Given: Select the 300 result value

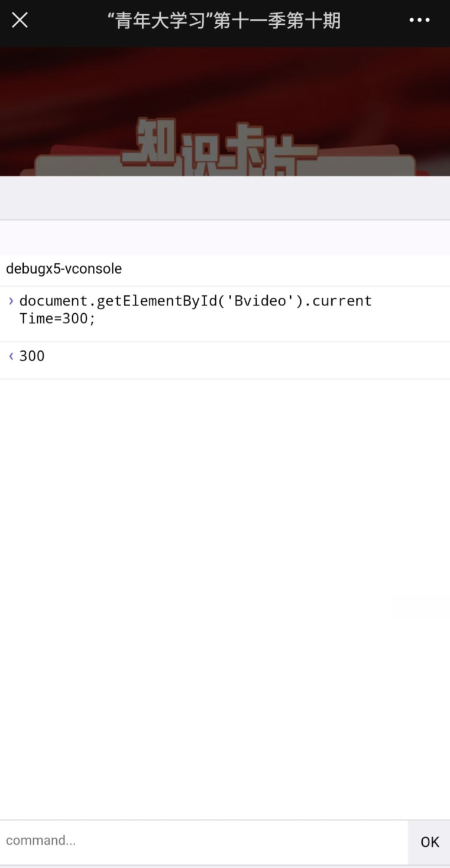Looking at the screenshot, I should pos(32,356).
